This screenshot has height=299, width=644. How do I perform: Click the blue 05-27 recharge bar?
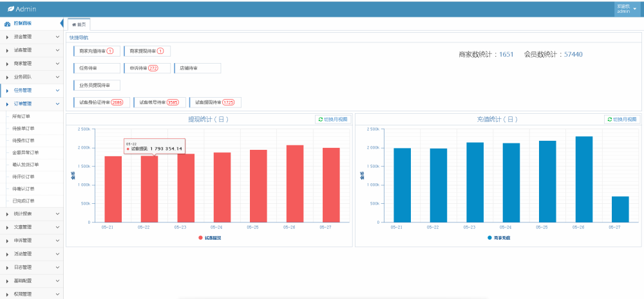point(620,209)
